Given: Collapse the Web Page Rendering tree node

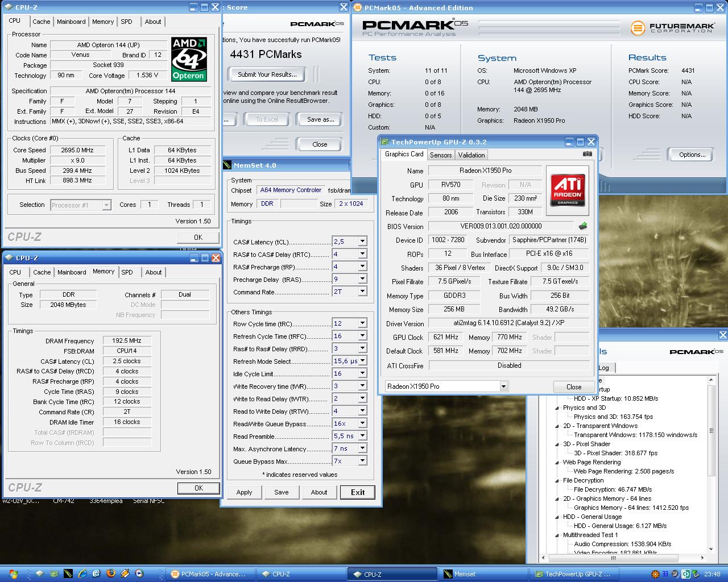Looking at the screenshot, I should (557, 462).
